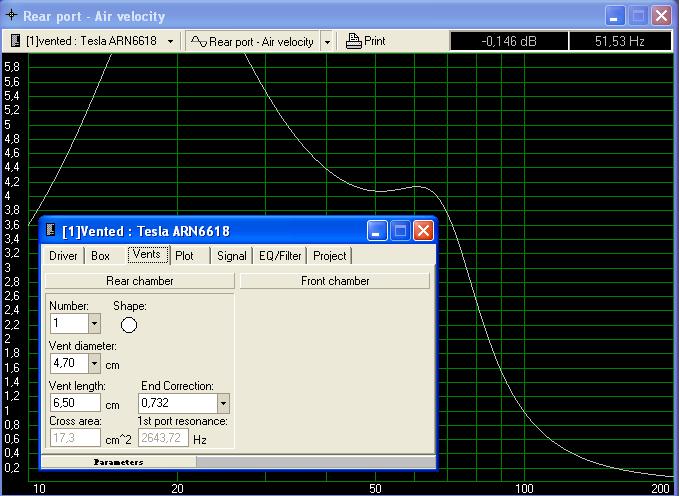Image resolution: width=679 pixels, height=496 pixels.
Task: Select the circular vent shape icon
Action: tap(129, 325)
